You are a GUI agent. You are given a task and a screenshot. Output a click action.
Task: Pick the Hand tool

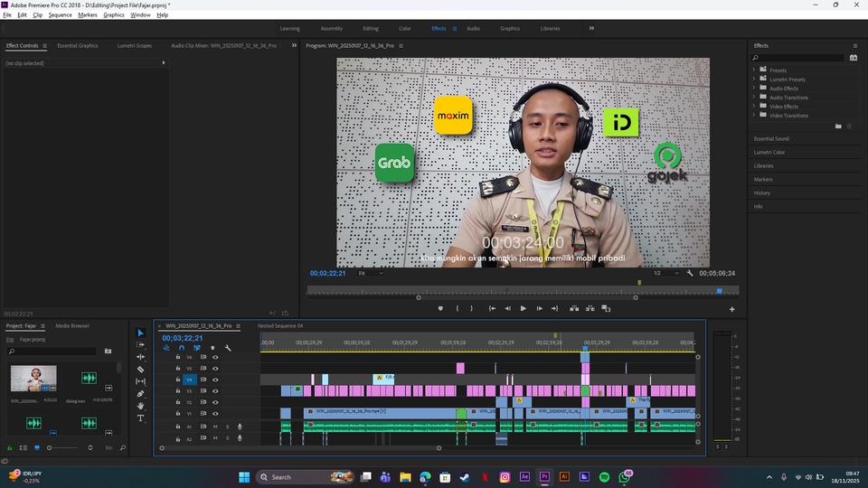tap(140, 406)
